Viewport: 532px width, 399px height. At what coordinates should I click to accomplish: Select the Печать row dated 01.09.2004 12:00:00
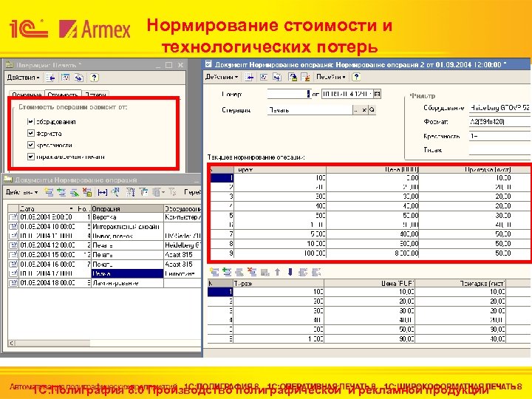[104, 245]
